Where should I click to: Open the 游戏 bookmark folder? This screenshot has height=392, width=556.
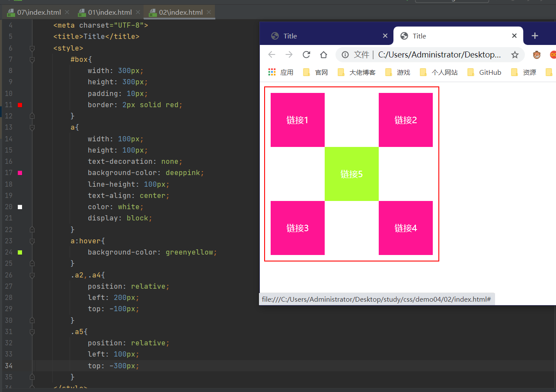tap(398, 72)
